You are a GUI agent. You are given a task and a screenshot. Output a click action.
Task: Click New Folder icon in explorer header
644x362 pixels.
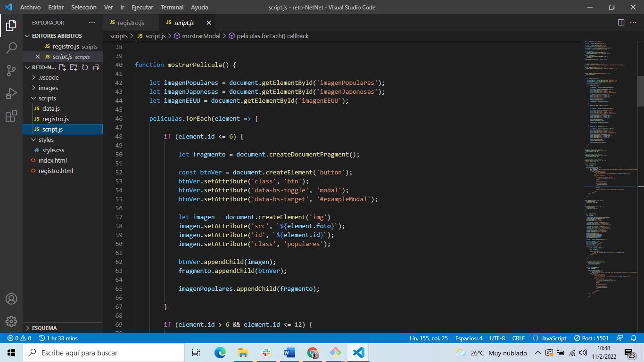(x=74, y=67)
